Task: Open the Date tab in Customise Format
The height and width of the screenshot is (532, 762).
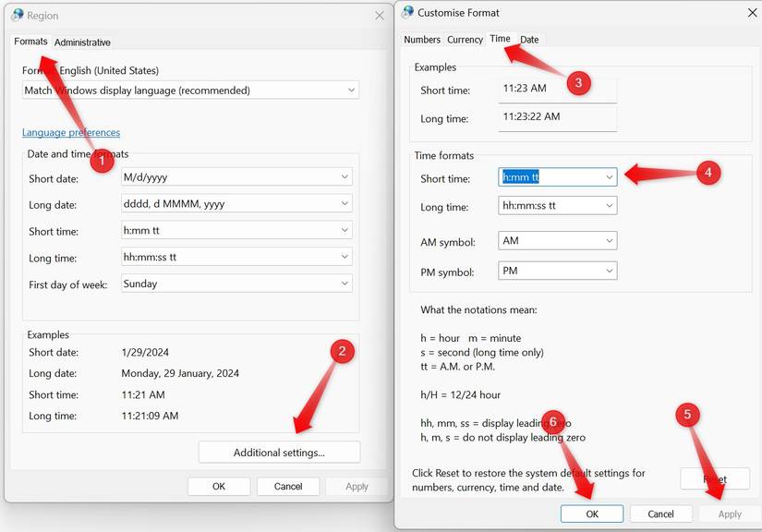Action: (529, 40)
